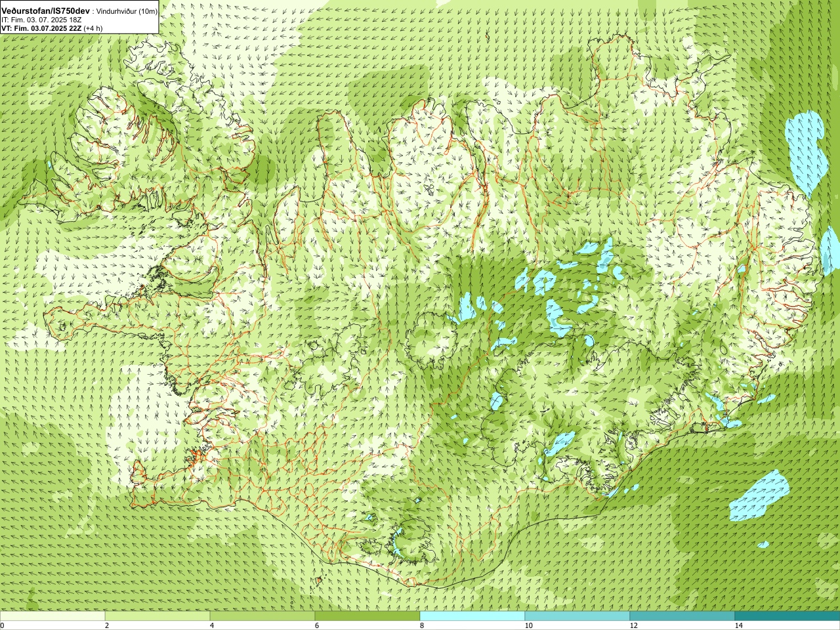
Task: Click the legend scale label '10'
Action: (528, 625)
